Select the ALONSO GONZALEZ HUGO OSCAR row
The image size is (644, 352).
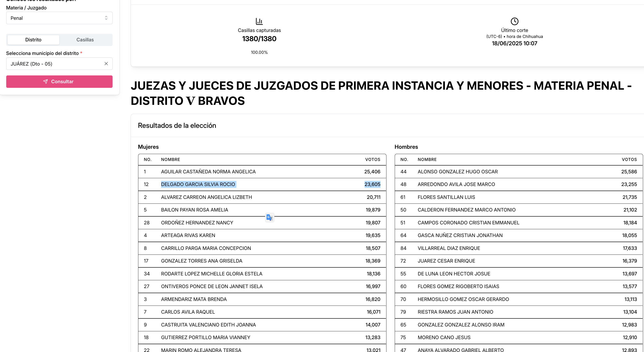458,172
